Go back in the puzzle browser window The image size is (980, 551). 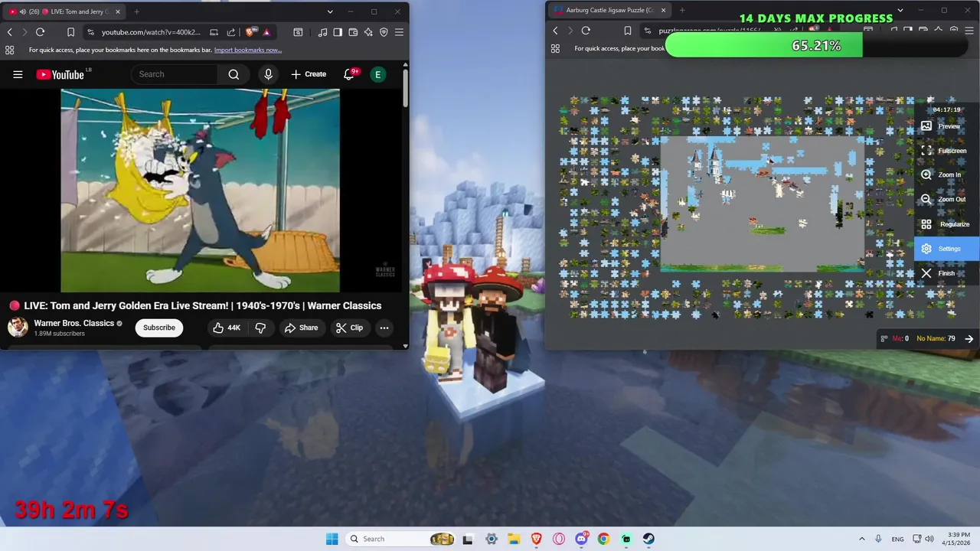coord(556,31)
